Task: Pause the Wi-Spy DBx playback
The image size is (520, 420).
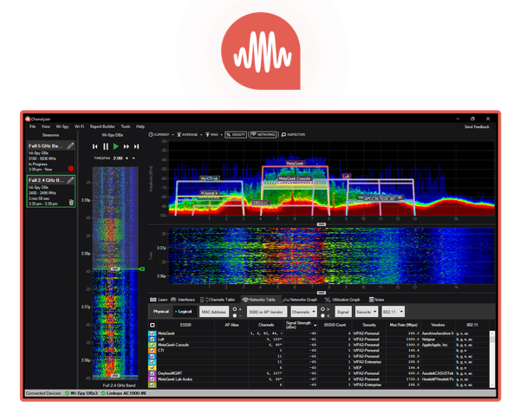Action: 106,146
